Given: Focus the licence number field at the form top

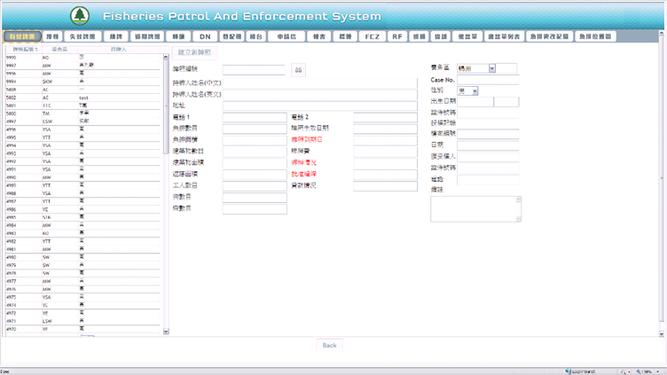Looking at the screenshot, I should (x=254, y=69).
